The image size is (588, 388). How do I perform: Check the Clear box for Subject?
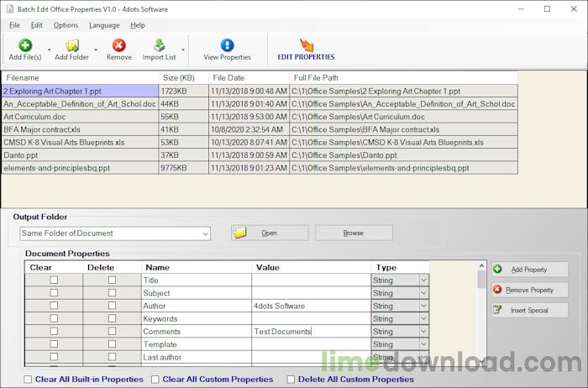(54, 293)
